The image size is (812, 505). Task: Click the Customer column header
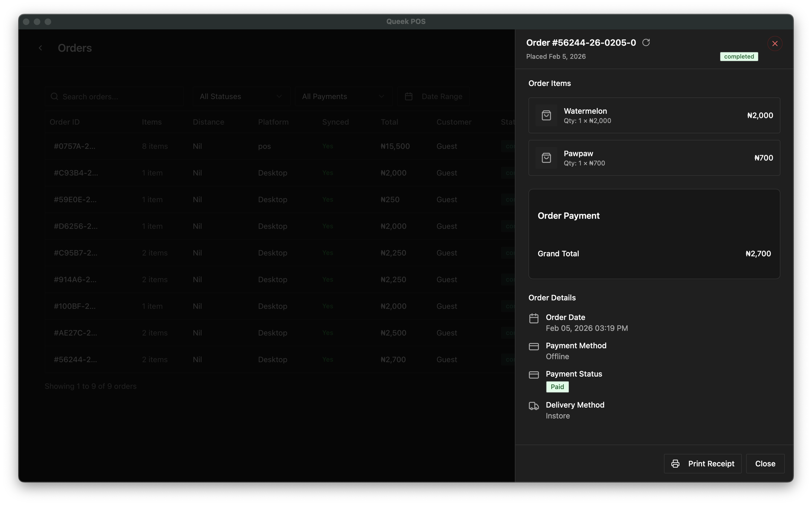point(454,122)
